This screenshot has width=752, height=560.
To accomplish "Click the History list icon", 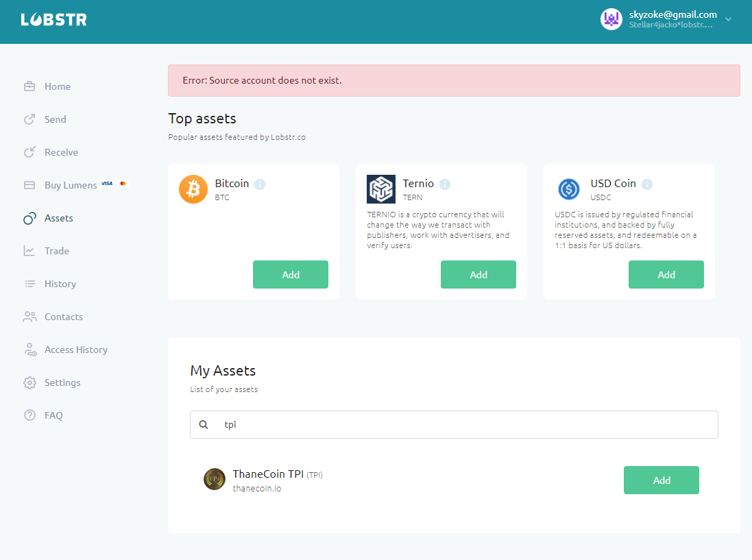I will click(29, 284).
